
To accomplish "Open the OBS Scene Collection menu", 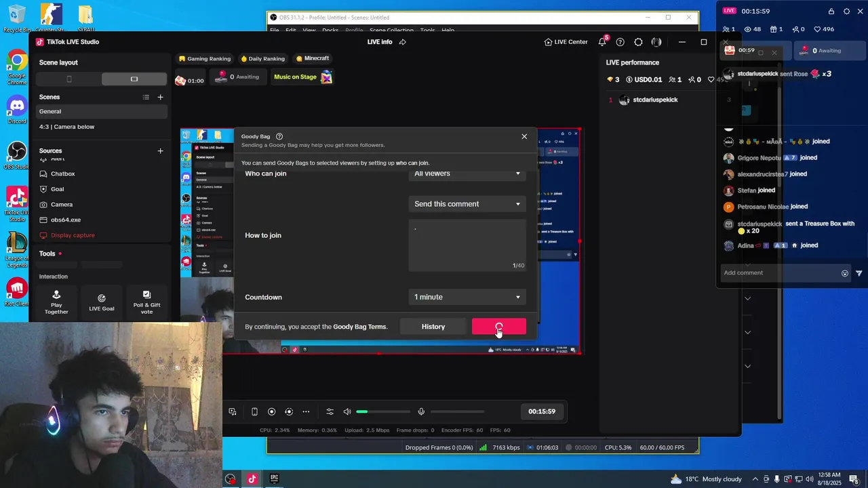I will (391, 30).
